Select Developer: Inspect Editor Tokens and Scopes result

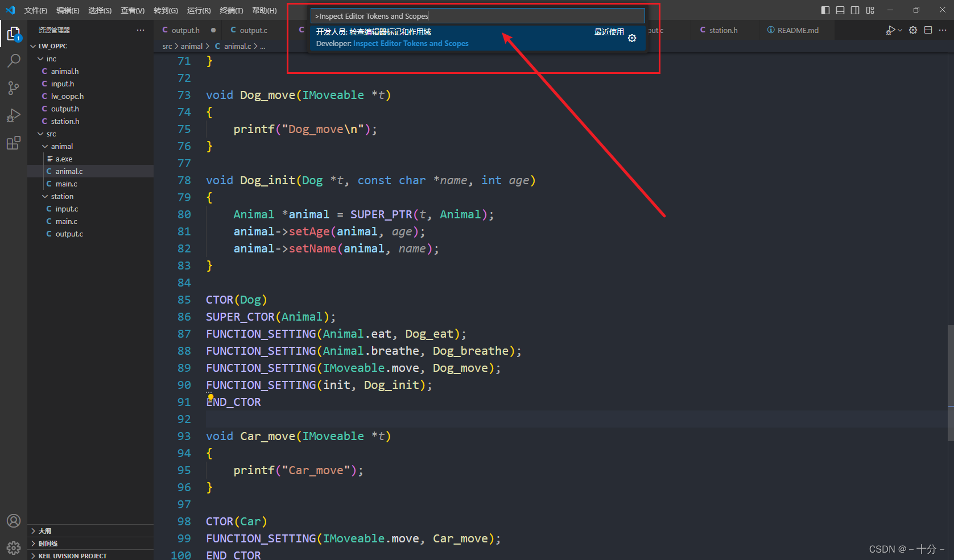(x=478, y=38)
